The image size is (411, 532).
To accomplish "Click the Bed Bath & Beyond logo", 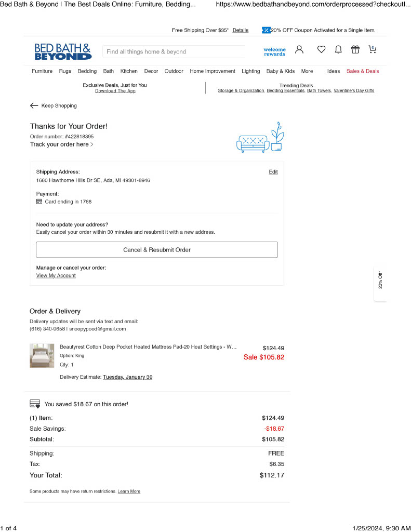I will tap(63, 51).
